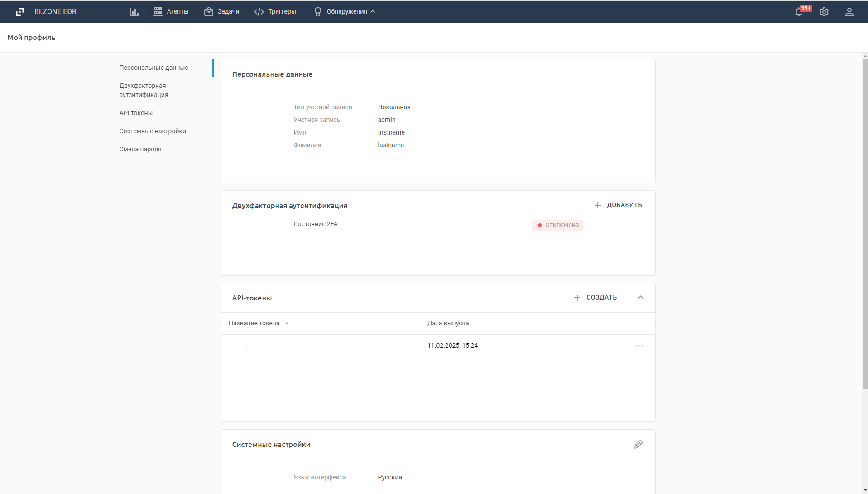Viewport: 868px width, 494px height.
Task: Open the Триггеры menu item
Action: pos(275,12)
